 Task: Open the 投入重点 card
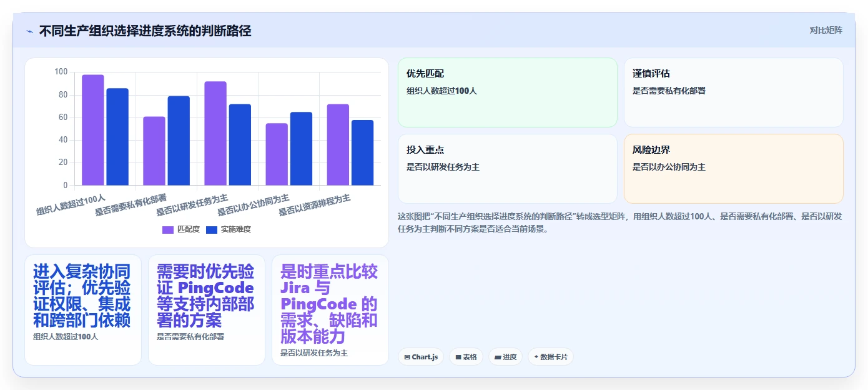coord(508,169)
